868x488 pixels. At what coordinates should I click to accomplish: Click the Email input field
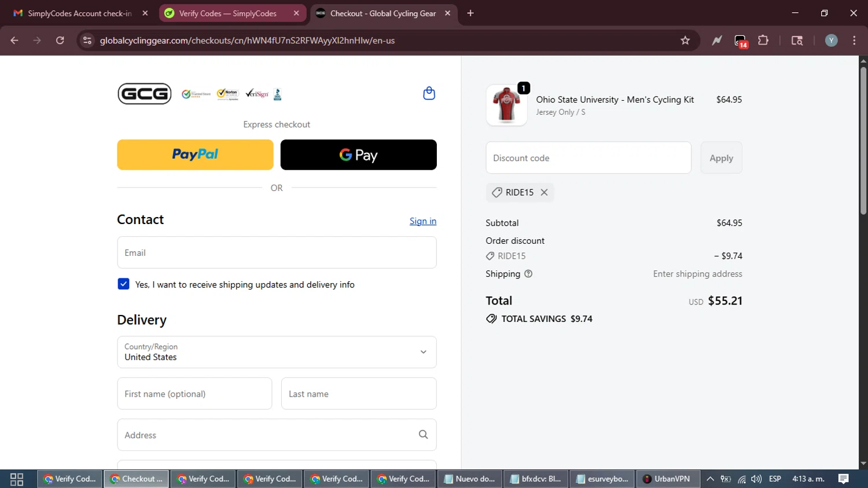(x=277, y=252)
